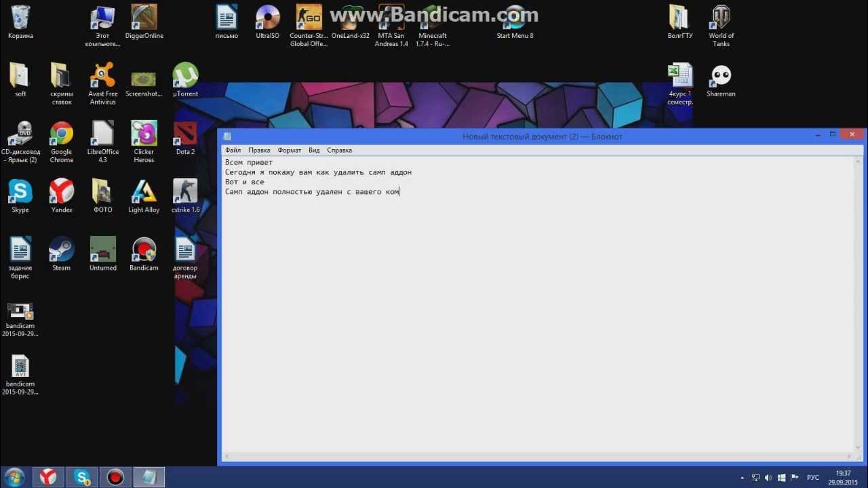The height and width of the screenshot is (488, 868).
Task: Open OneLand-x32 desktop shortcut
Action: tap(350, 22)
